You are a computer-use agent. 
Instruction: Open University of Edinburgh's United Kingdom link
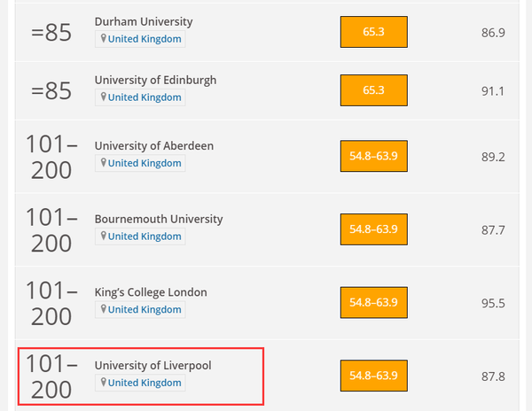coord(145,97)
